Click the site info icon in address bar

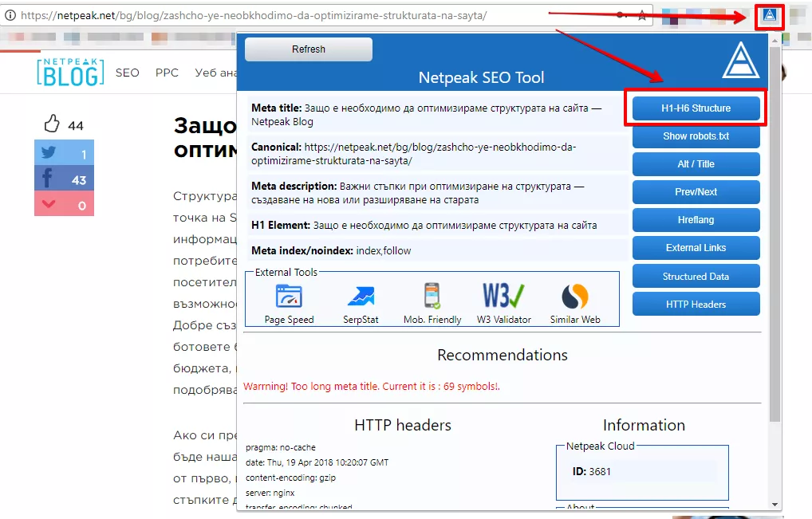click(10, 15)
